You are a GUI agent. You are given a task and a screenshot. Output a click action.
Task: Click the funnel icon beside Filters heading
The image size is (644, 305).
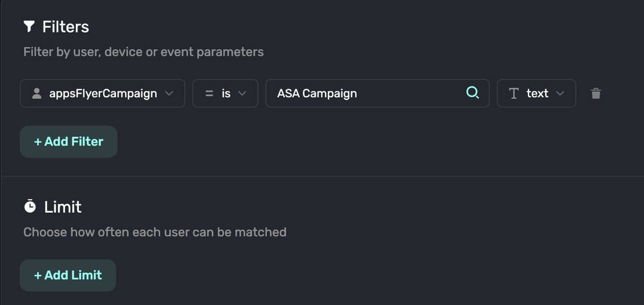pyautogui.click(x=30, y=26)
